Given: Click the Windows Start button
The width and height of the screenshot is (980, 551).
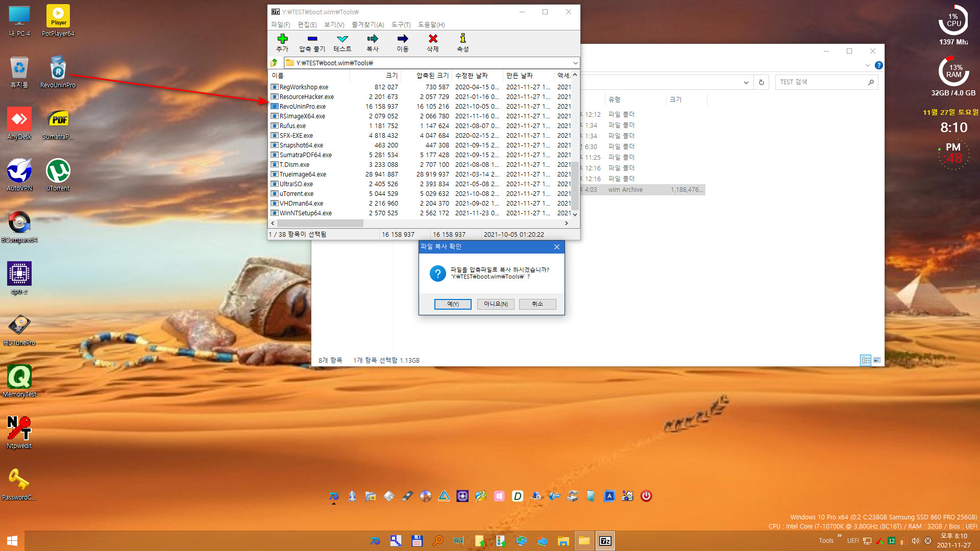Looking at the screenshot, I should (x=12, y=541).
